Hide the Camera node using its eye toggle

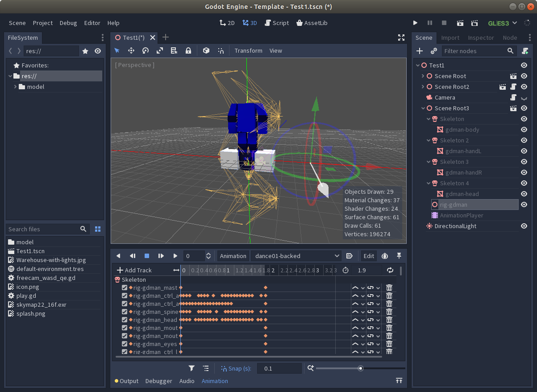pos(524,97)
